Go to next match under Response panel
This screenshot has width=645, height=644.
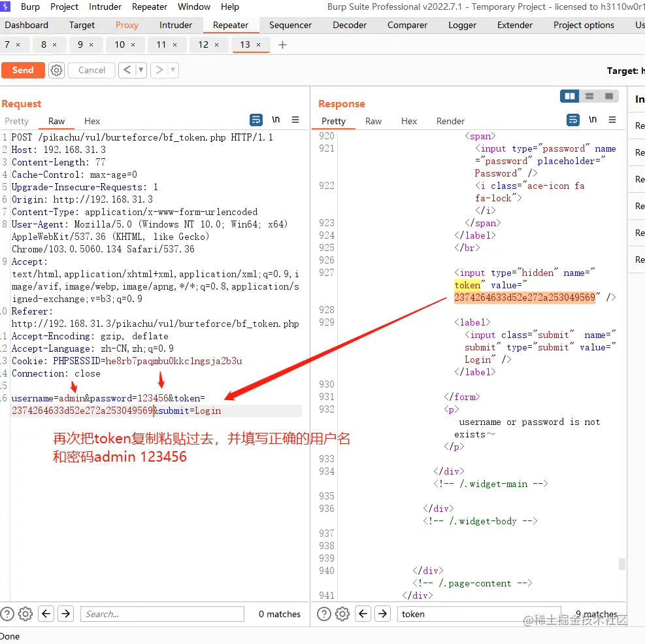(x=382, y=614)
